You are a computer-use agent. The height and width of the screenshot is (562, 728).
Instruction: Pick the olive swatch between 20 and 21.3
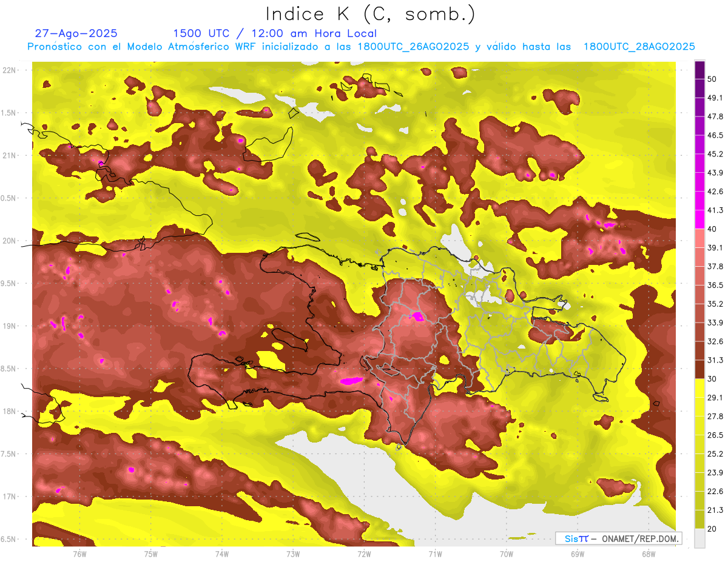click(699, 519)
